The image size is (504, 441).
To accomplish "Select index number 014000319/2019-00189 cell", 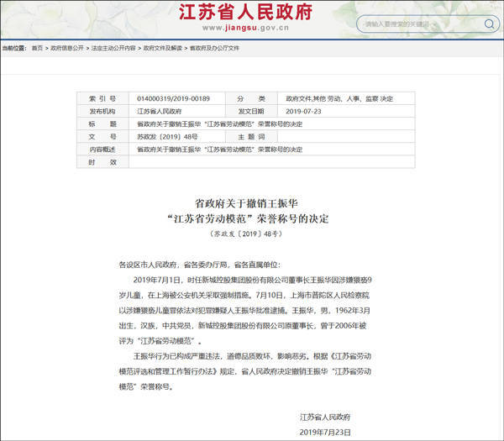I will click(176, 98).
